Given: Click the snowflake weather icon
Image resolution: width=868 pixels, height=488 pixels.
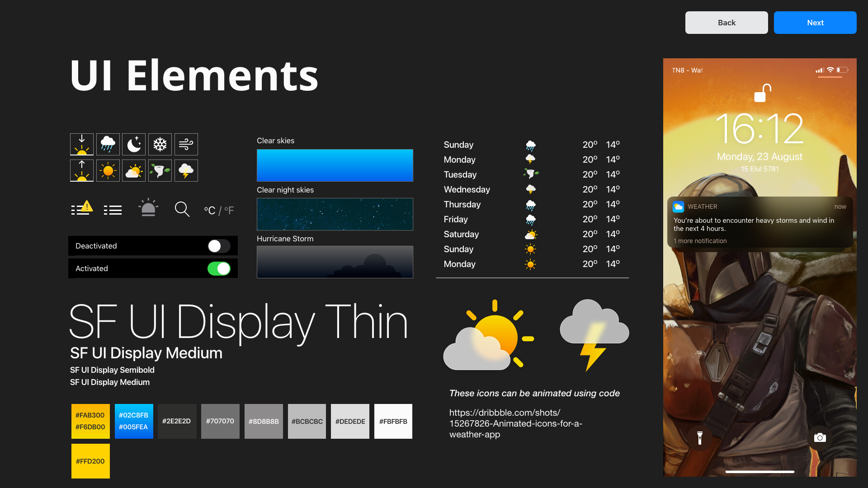Looking at the screenshot, I should pyautogui.click(x=160, y=145).
